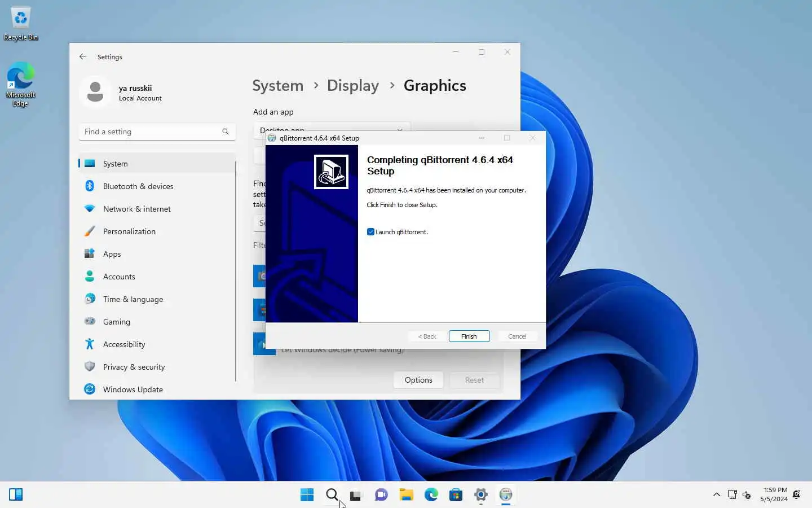The image size is (812, 508).
Task: Click Display in the breadcrumb
Action: [353, 86]
